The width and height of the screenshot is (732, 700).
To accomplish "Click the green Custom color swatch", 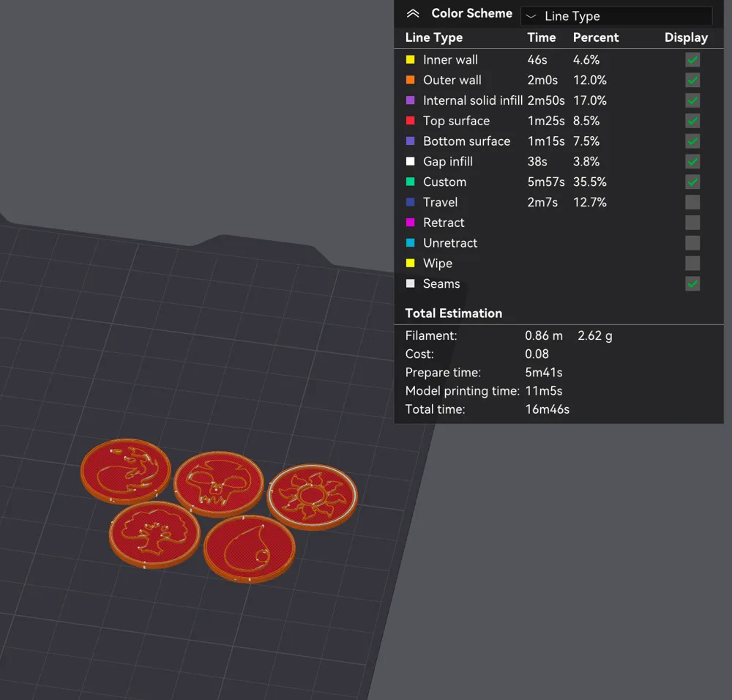I will tap(411, 182).
